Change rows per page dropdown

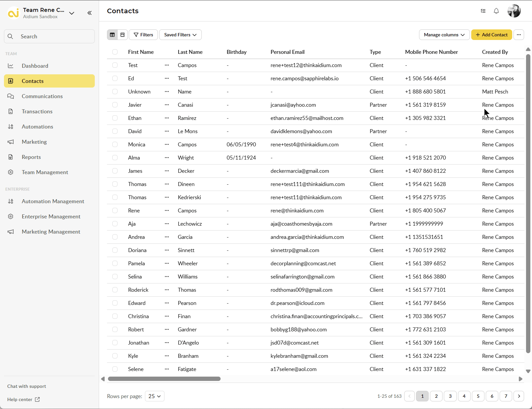[x=155, y=396]
